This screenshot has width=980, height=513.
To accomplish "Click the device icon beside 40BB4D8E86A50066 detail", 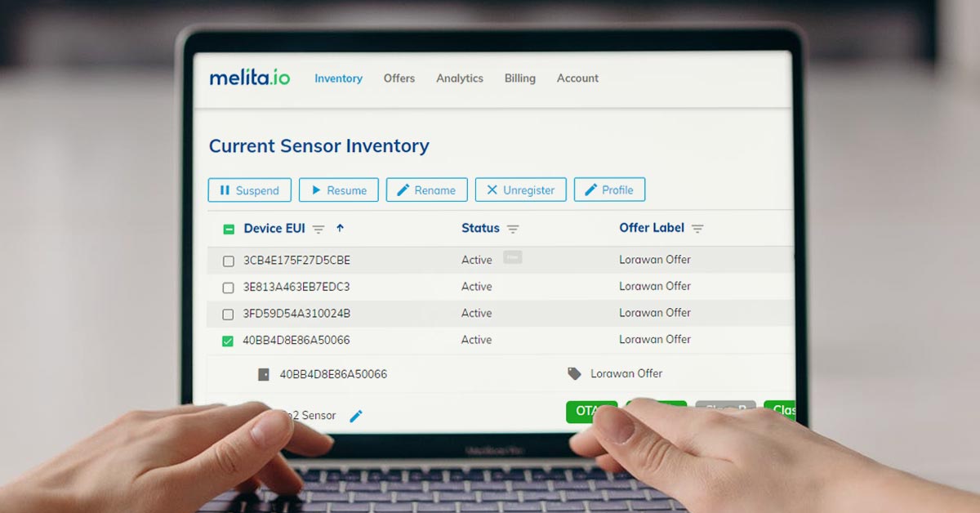I will pyautogui.click(x=263, y=374).
